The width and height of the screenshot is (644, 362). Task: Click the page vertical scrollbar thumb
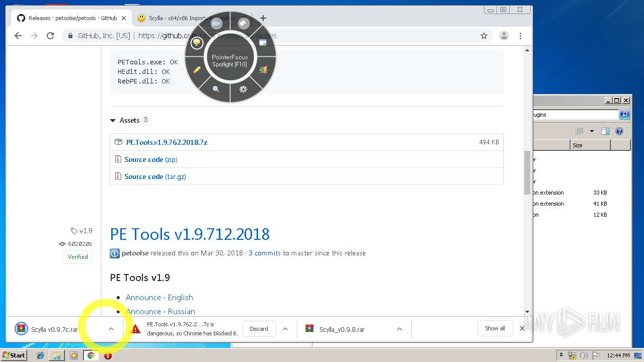pyautogui.click(x=527, y=173)
